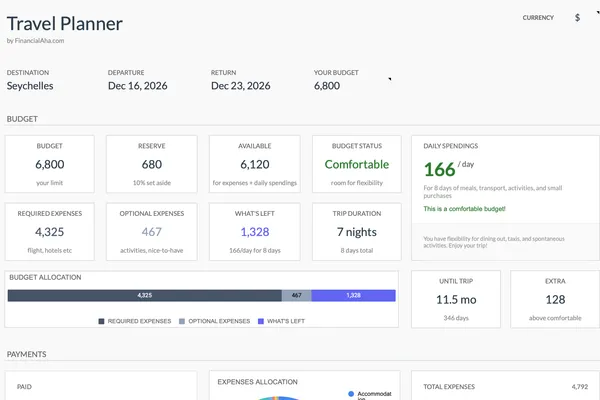Viewport: 600px width, 400px height.
Task: Open the Return date Dec 23, 2026
Action: [x=241, y=86]
